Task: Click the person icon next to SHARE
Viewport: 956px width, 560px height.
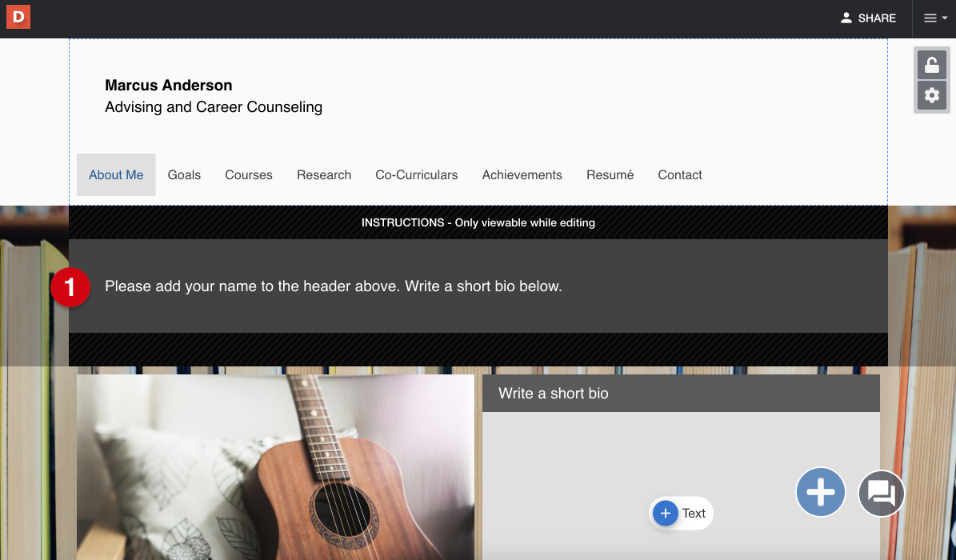Action: 846,18
